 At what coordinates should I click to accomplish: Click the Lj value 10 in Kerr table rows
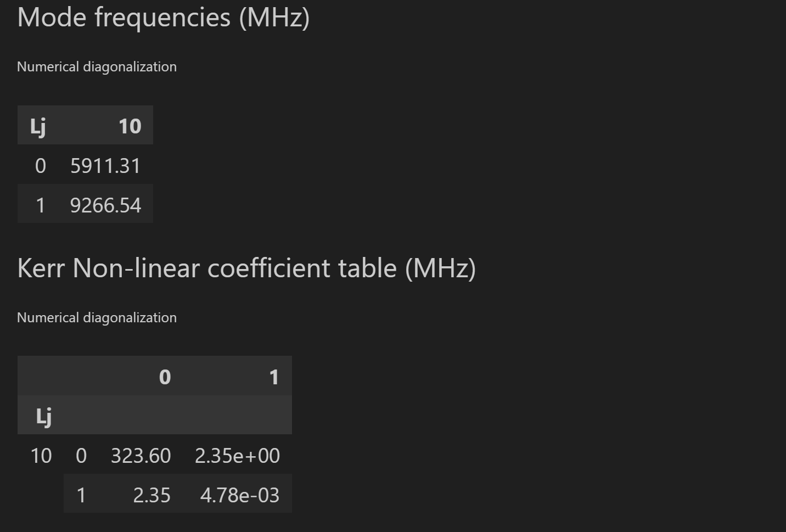41,456
